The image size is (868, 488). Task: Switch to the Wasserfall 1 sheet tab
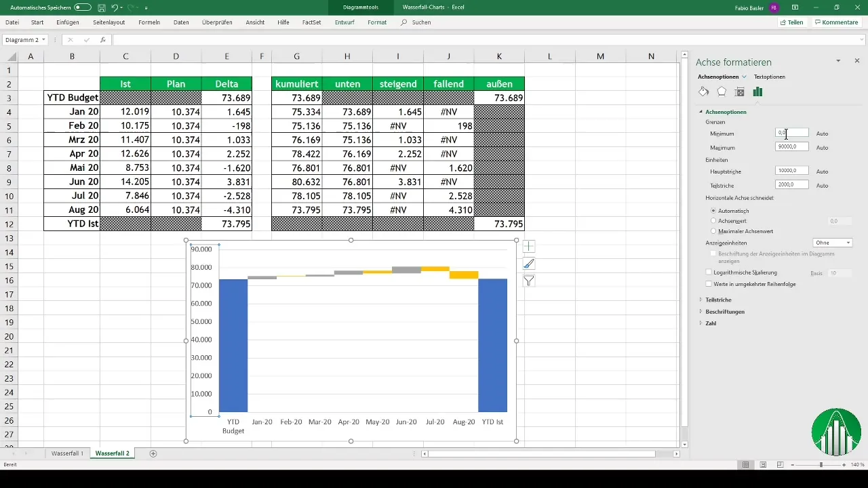point(68,453)
